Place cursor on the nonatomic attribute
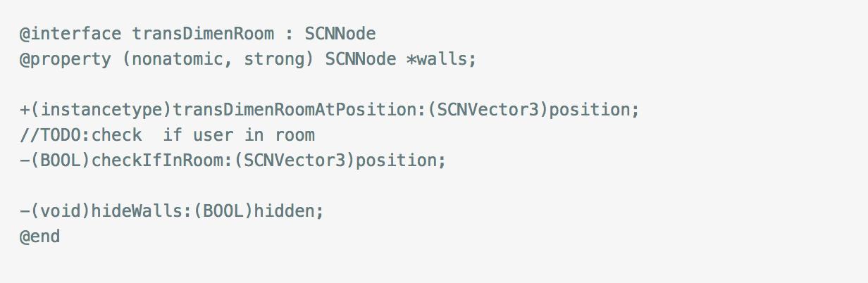Screen dimensions: 868x283 [x=178, y=58]
